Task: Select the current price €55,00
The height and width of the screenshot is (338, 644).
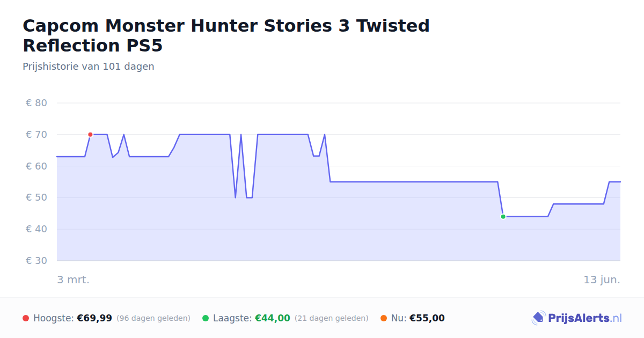Action: [x=427, y=318]
